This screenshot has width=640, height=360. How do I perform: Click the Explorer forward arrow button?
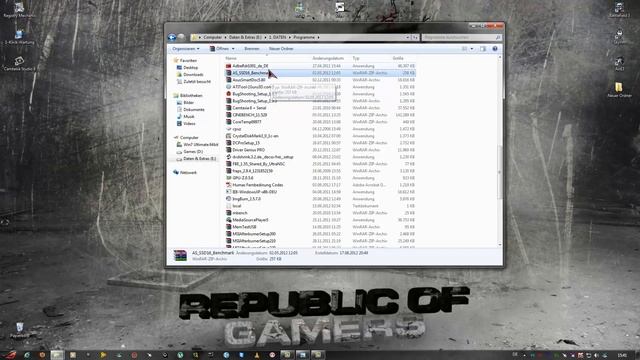[182, 37]
